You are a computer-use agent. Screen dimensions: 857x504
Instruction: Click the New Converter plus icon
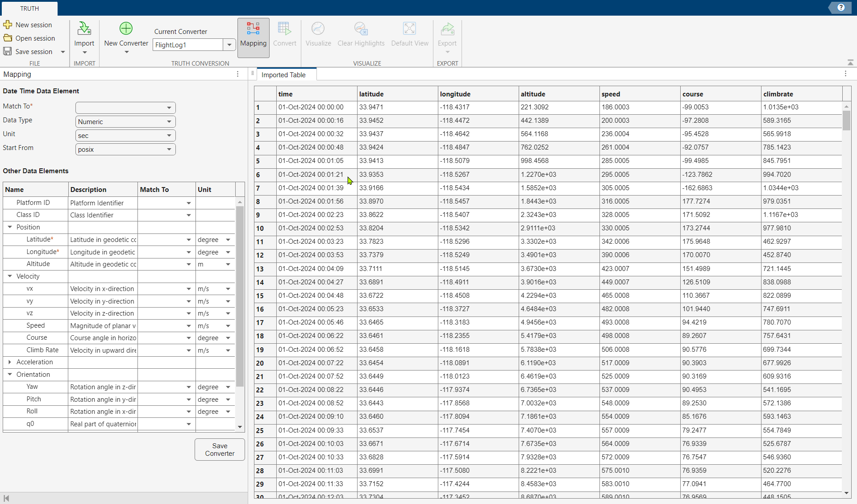[126, 29]
